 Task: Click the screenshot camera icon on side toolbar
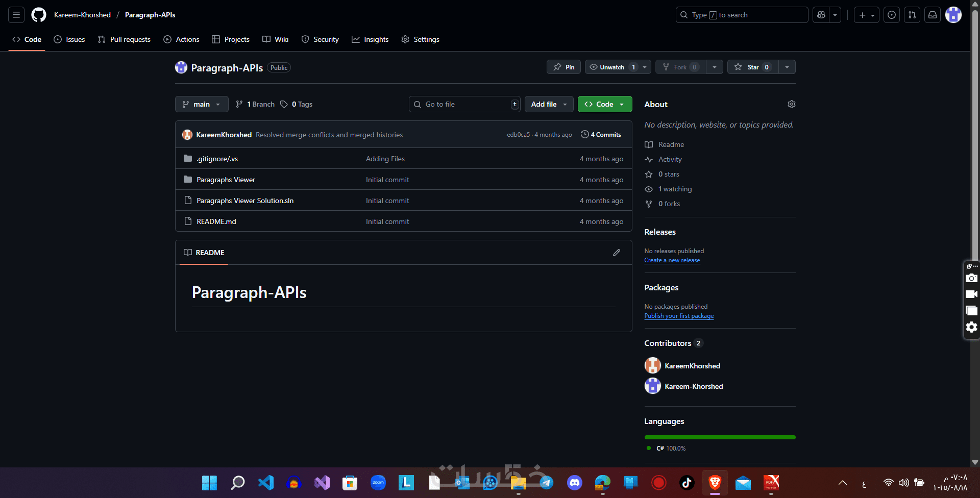971,278
